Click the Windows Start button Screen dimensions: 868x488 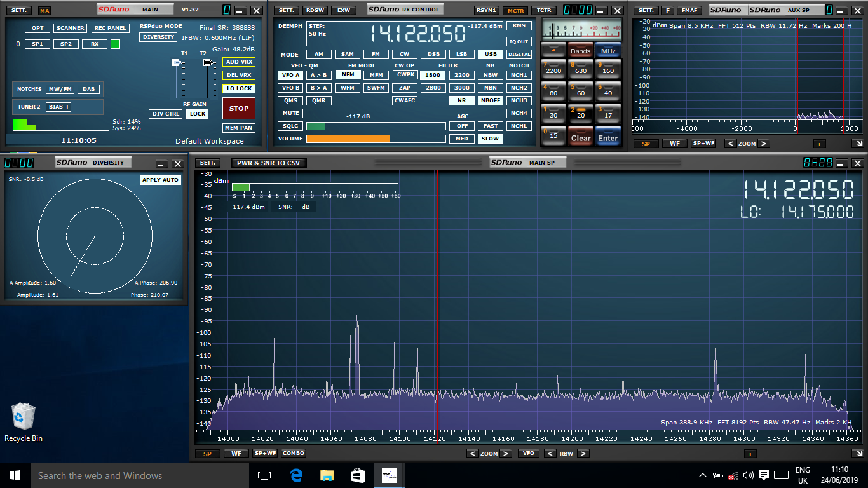(x=15, y=475)
